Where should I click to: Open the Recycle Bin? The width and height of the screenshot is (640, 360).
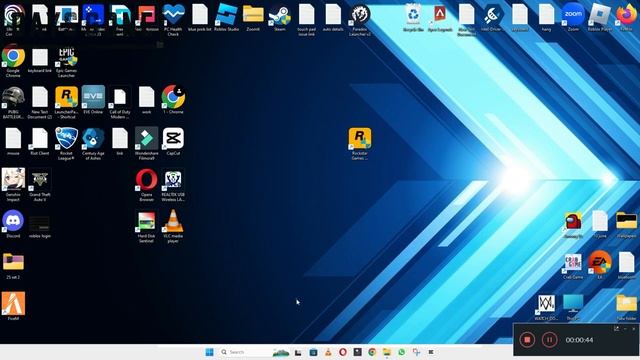(413, 15)
